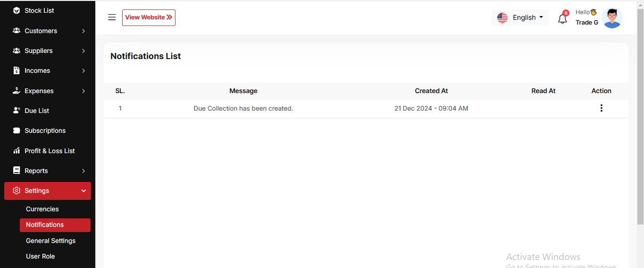Click the Subscriptions sidebar icon
This screenshot has height=268, width=644.
click(17, 130)
